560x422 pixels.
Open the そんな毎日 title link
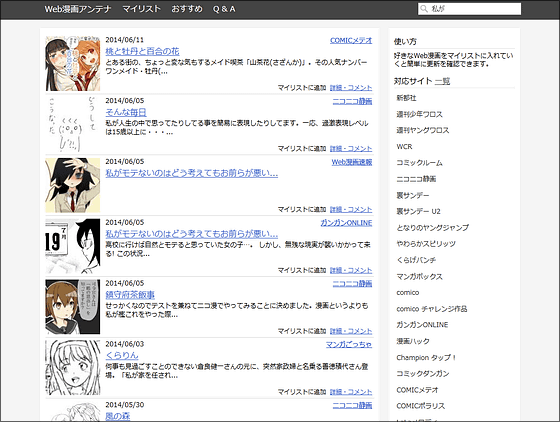(126, 112)
